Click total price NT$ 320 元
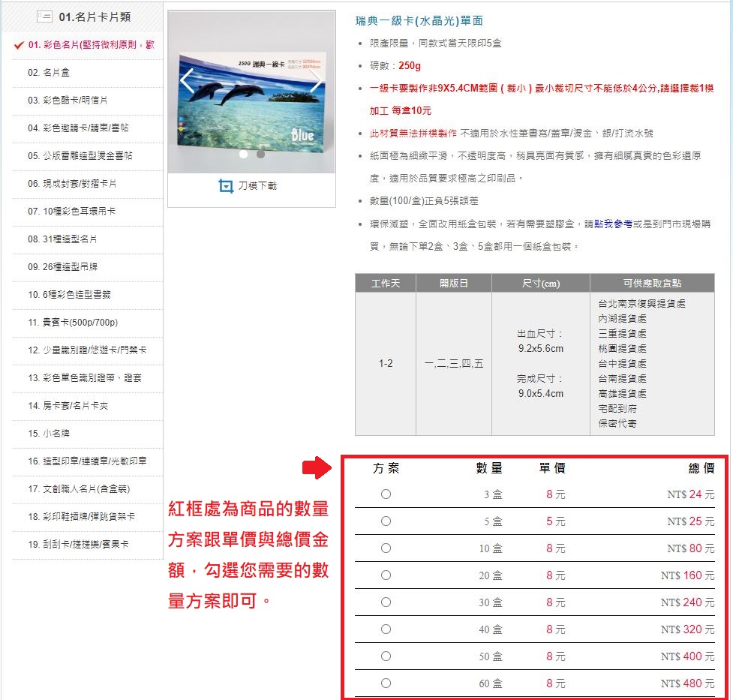 688,629
